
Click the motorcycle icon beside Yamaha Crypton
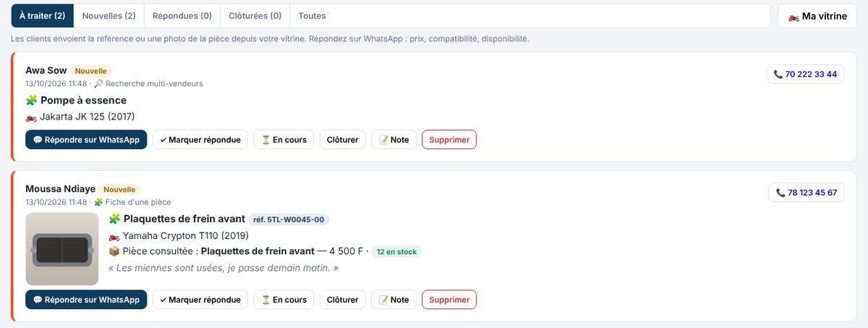tap(114, 235)
